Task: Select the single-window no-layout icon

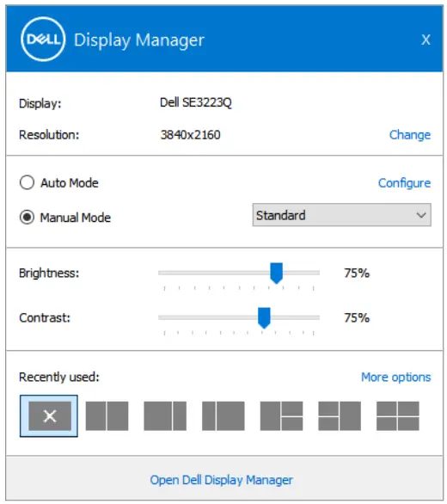Action: (x=49, y=415)
